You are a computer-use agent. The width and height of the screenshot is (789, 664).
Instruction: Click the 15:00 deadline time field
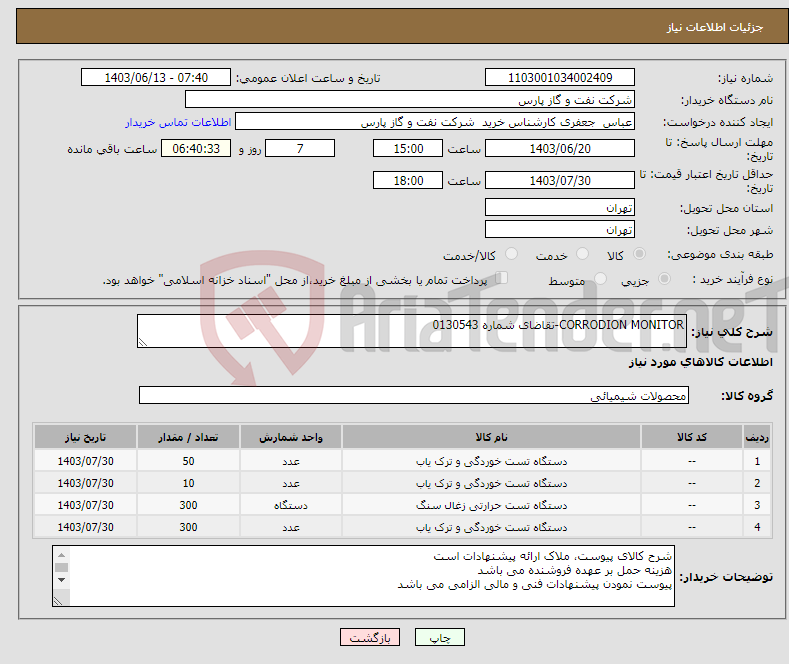pyautogui.click(x=408, y=148)
